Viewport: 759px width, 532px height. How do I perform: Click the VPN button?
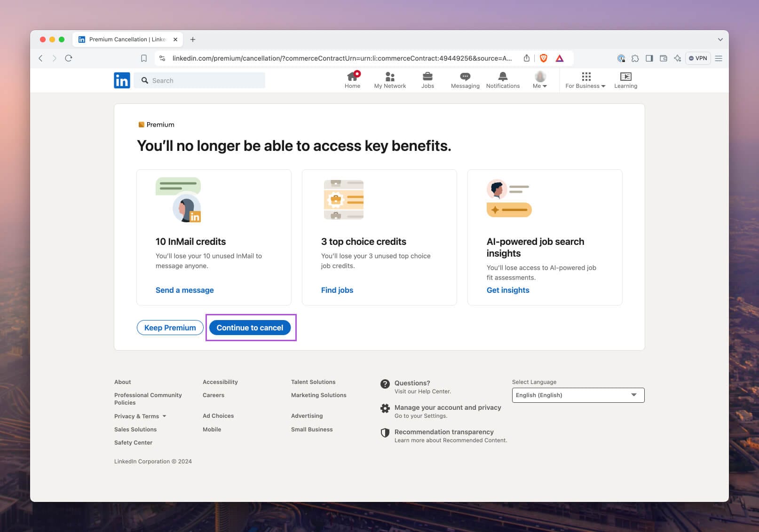coord(698,58)
